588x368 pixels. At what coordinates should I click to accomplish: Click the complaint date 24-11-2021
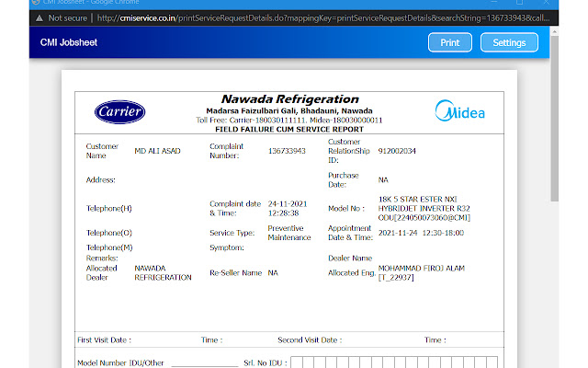tap(288, 204)
